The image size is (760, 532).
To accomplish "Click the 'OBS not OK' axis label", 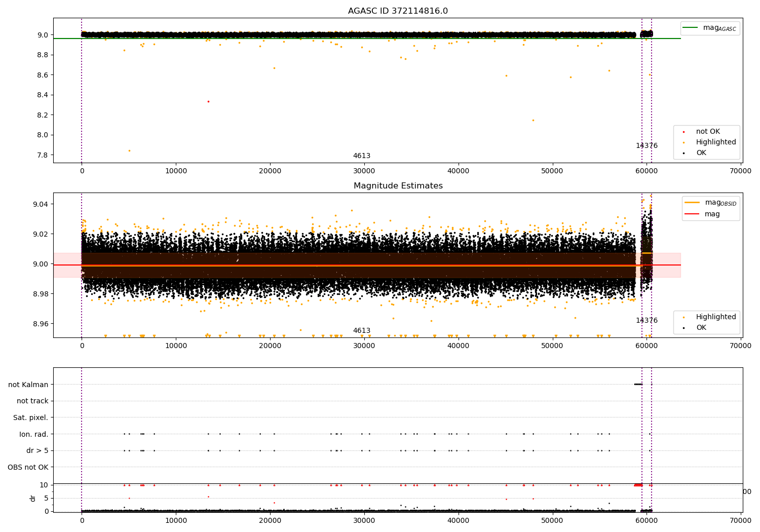I will 28,467.
